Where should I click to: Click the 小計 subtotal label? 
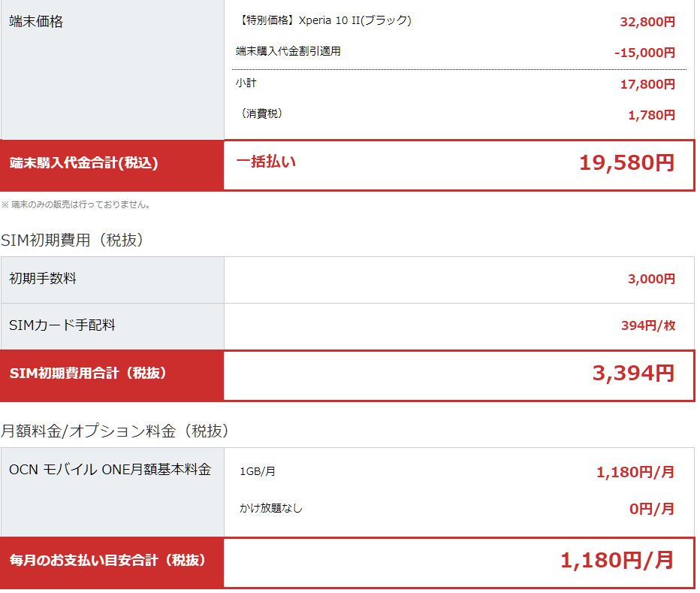tap(246, 83)
